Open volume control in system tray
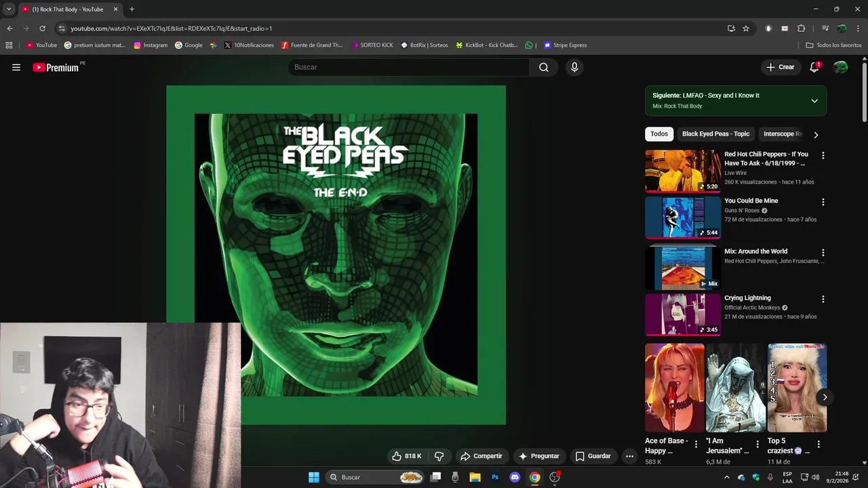 point(815,477)
